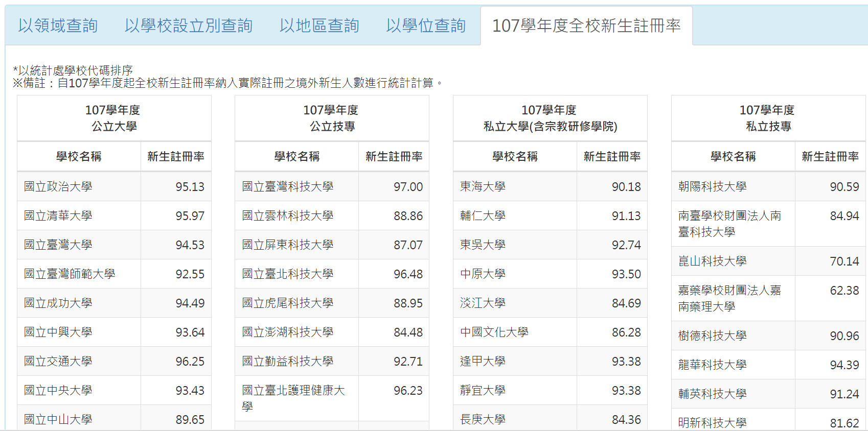
Task: Click on 國立虎尾科技大學
Action: (288, 303)
